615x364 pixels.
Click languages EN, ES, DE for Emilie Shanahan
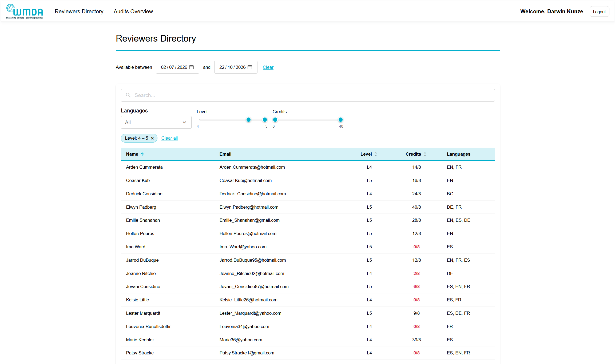[459, 220]
